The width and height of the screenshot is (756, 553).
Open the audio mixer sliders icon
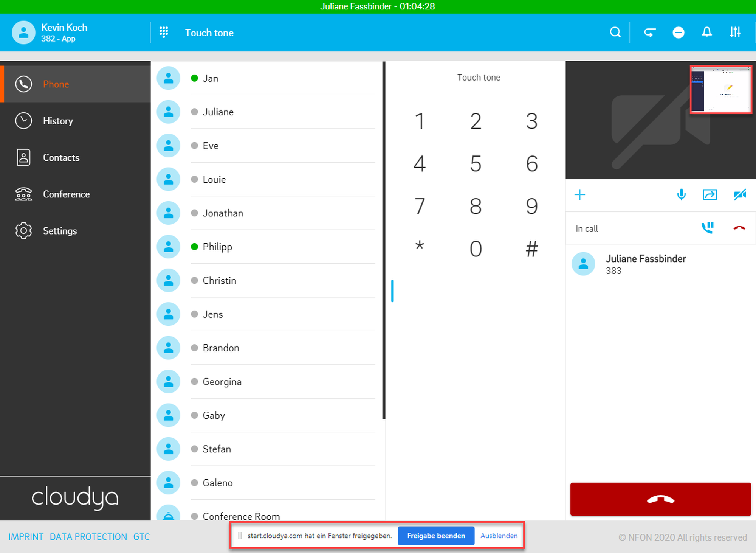point(735,33)
